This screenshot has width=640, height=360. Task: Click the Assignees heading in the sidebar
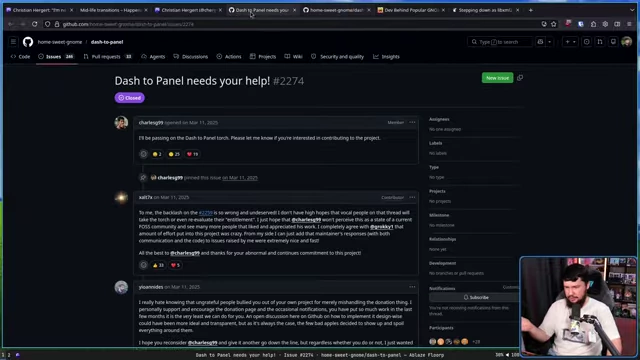coord(439,119)
